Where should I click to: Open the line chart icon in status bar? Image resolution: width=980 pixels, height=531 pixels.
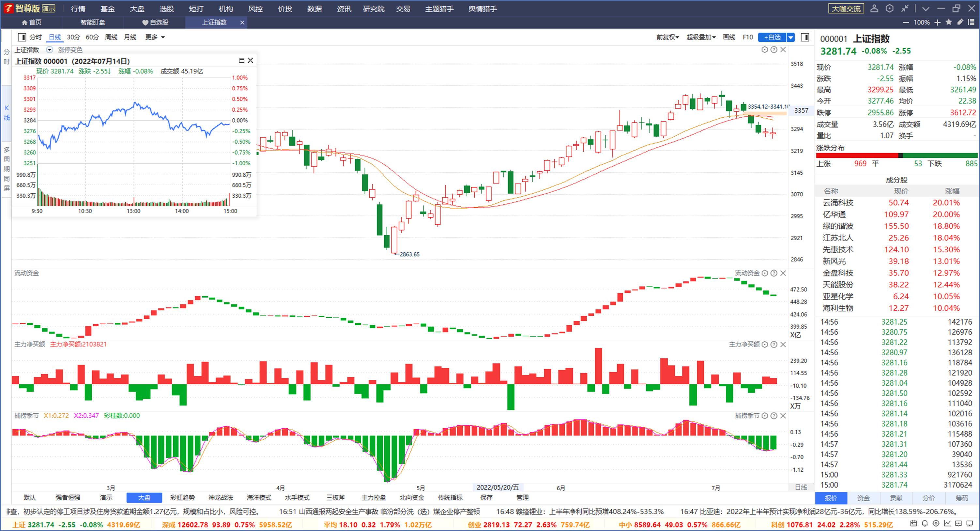[947, 524]
